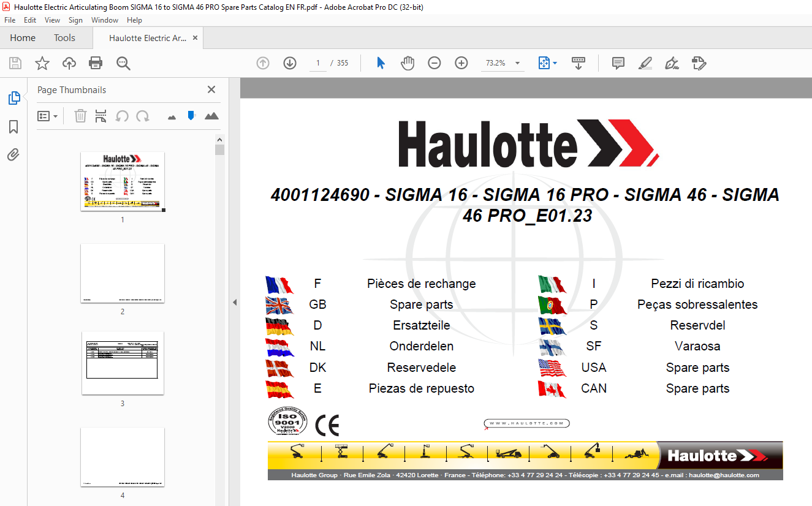Screen dimensions: 812x506
Task: Click the Piezas de repuesto text
Action: coord(422,388)
